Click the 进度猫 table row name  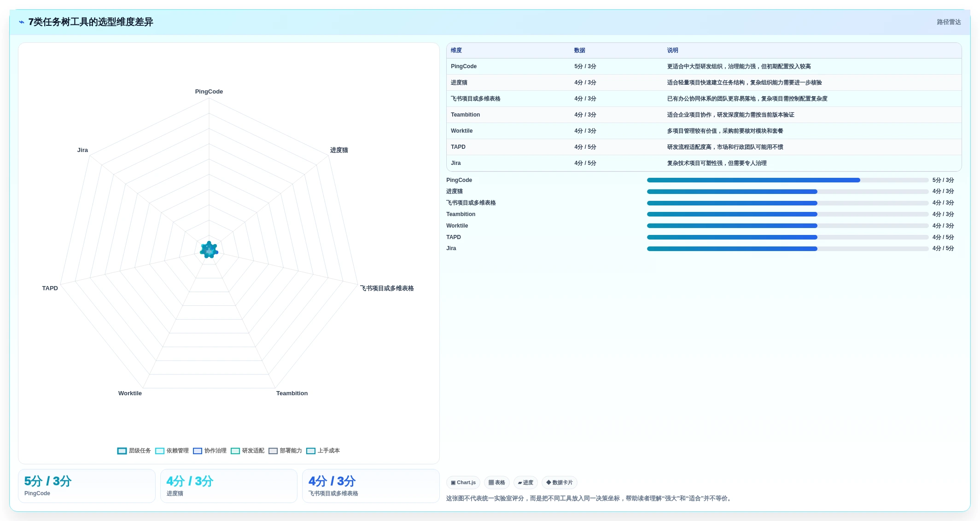[x=459, y=82]
